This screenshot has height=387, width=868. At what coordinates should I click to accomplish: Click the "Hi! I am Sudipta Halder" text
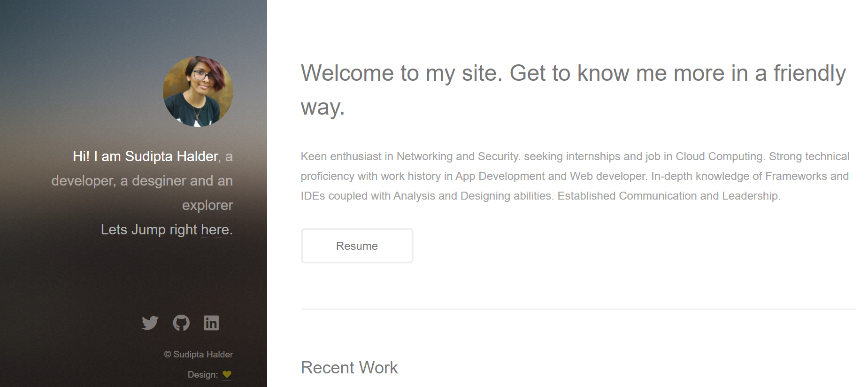[x=146, y=156]
